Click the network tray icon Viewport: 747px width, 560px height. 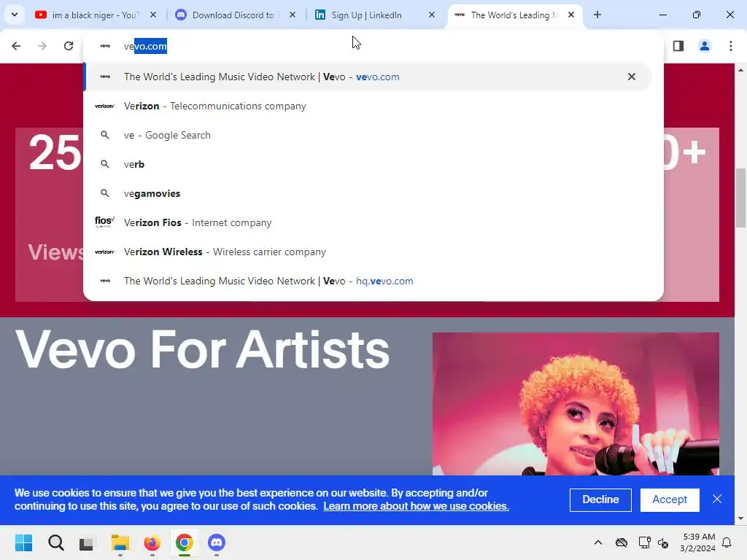[645, 542]
